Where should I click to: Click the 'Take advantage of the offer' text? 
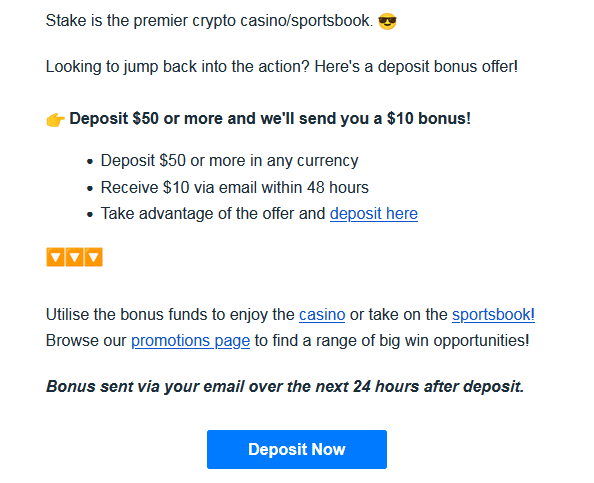[213, 214]
